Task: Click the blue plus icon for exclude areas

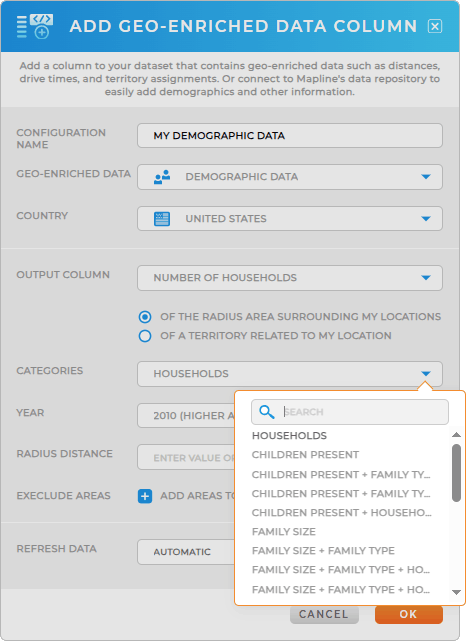Action: [145, 496]
